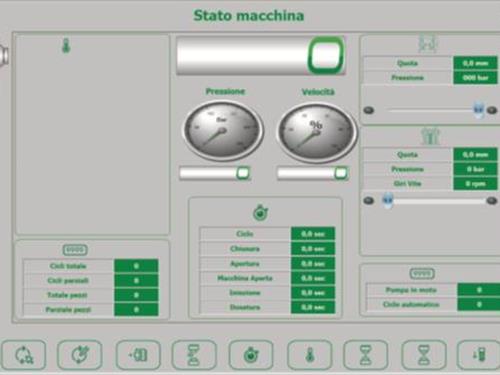Viewport: 500px width, 375px height.
Task: Open the thermometer temperatures button in bottom bar
Action: click(310, 355)
